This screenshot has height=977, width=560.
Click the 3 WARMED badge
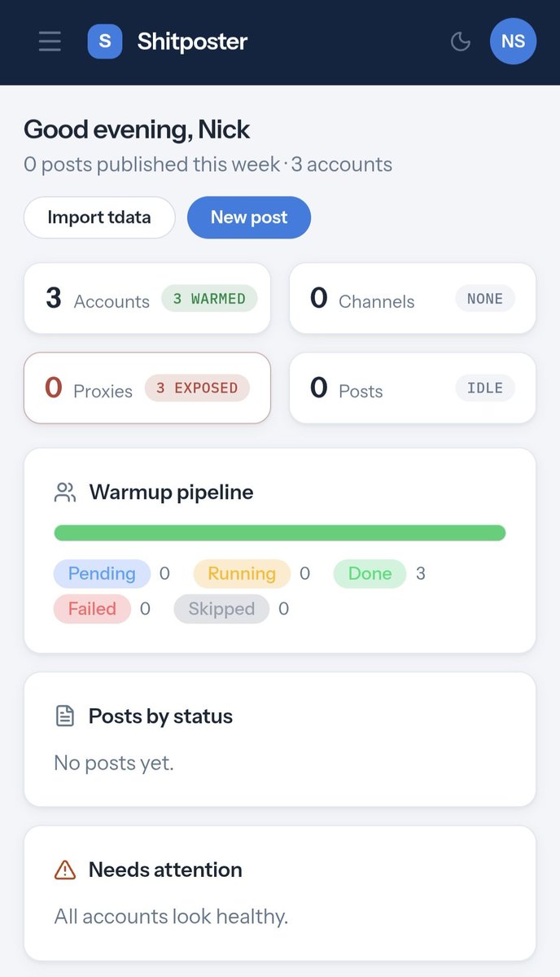pos(209,299)
